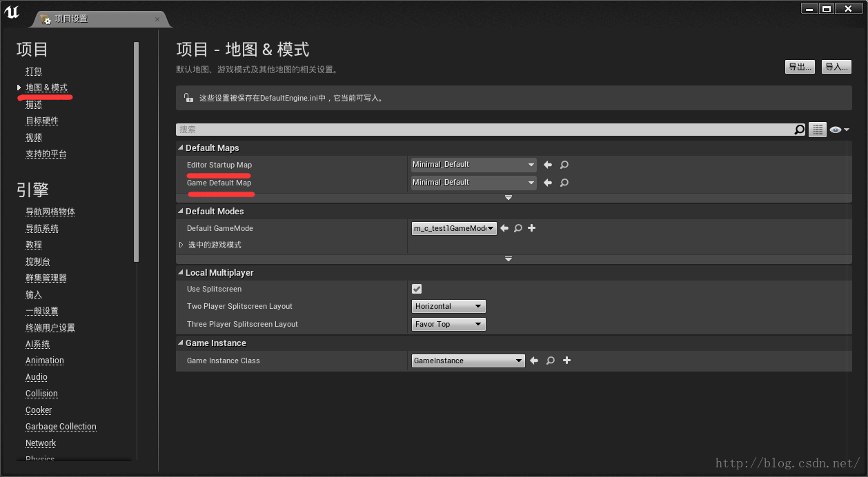
Task: Open 教程 engine settings
Action: pos(34,245)
